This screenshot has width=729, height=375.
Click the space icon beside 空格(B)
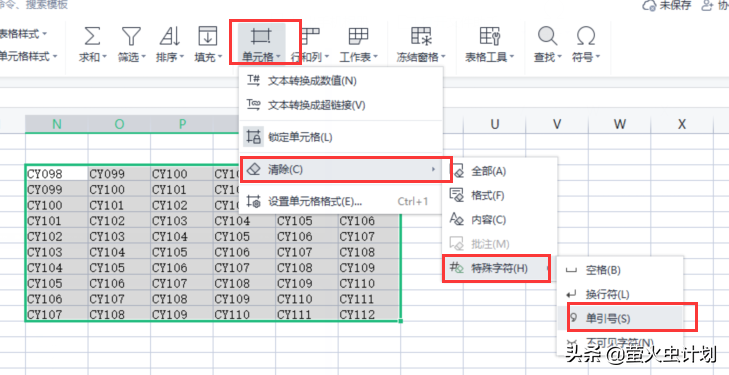571,270
